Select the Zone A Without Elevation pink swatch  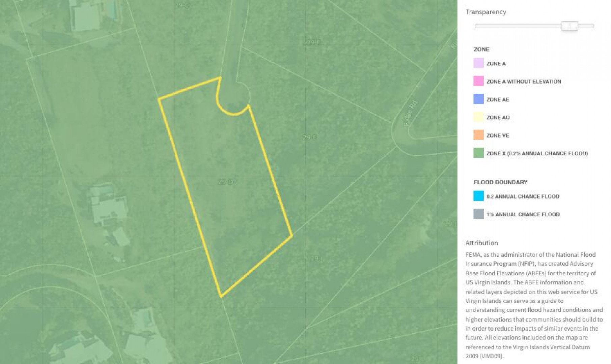(x=478, y=81)
